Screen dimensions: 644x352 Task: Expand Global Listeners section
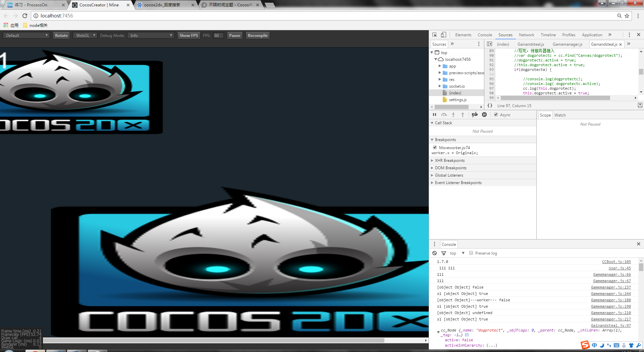click(x=483, y=175)
